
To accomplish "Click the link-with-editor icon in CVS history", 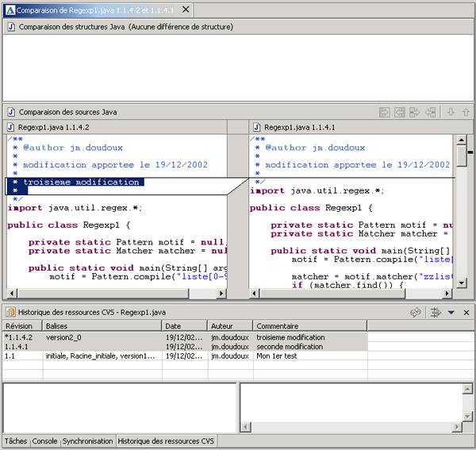I will coord(435,313).
